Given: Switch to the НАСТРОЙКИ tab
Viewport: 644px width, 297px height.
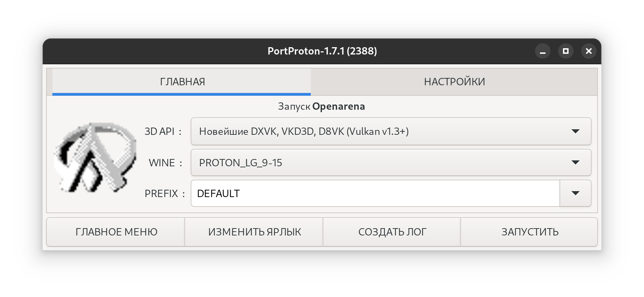Looking at the screenshot, I should pos(454,82).
